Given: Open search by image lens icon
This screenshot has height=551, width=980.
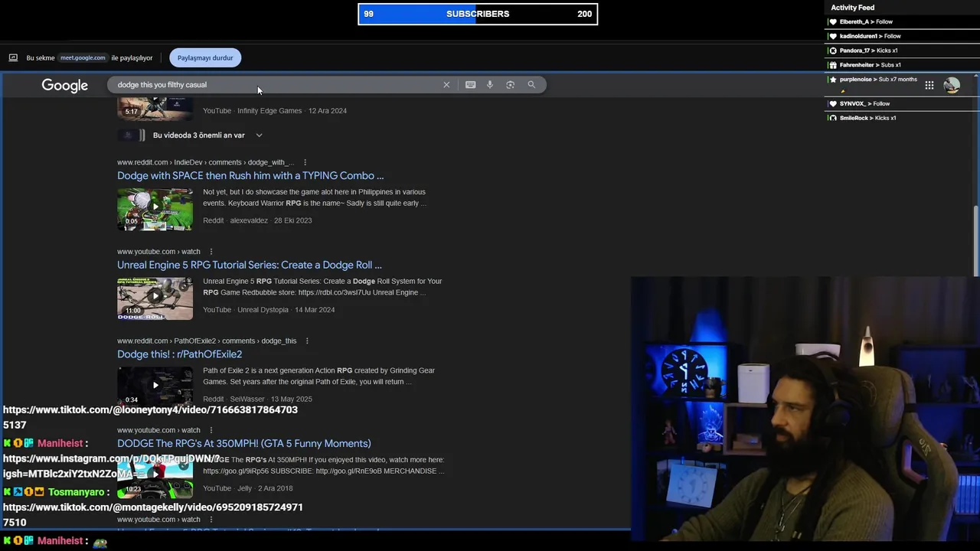Looking at the screenshot, I should [511, 85].
